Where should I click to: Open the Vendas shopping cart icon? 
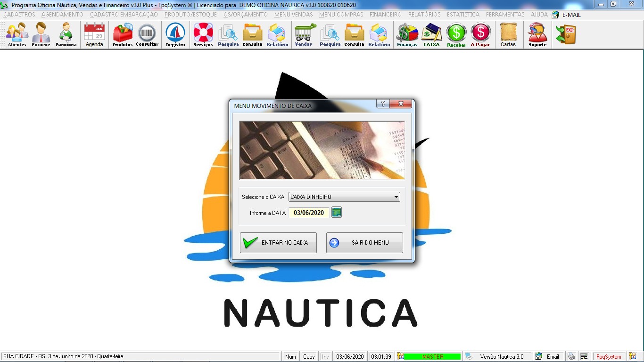(305, 35)
